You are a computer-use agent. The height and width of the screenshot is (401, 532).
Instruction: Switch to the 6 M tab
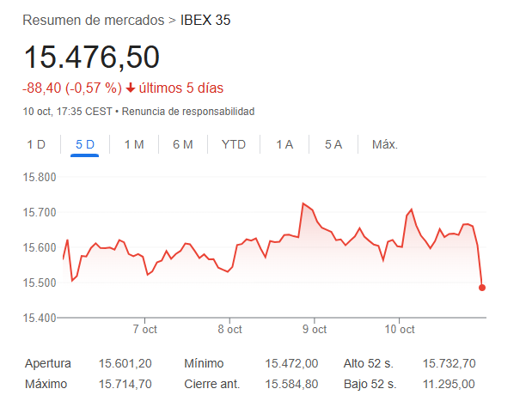[183, 144]
